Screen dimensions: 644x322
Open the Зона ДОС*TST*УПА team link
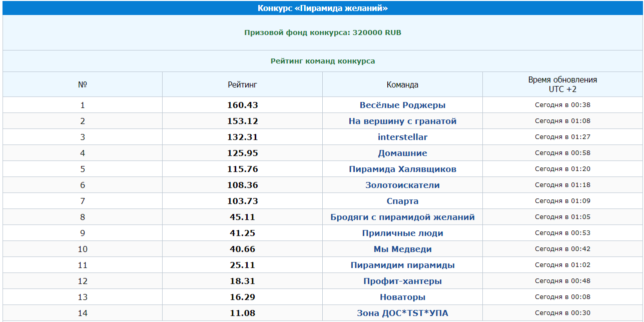coord(402,313)
